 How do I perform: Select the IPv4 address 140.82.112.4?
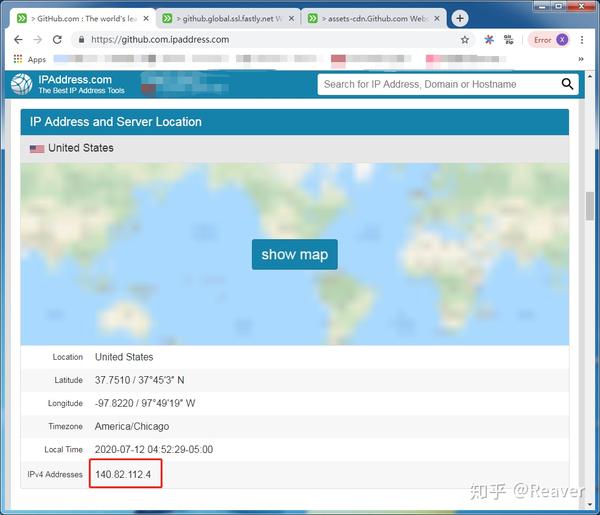click(123, 474)
